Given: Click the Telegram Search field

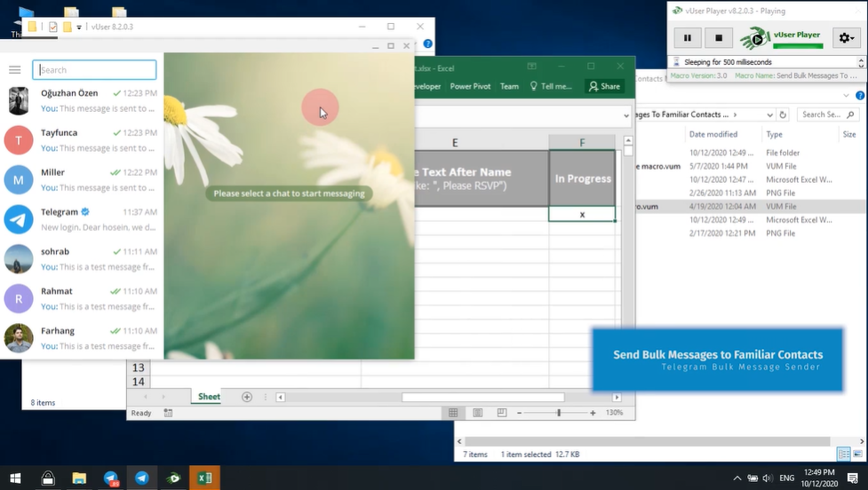Looking at the screenshot, I should [94, 70].
